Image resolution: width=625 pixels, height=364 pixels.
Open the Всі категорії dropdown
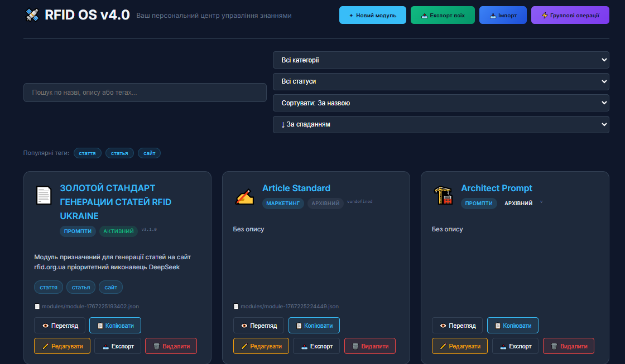pos(441,60)
